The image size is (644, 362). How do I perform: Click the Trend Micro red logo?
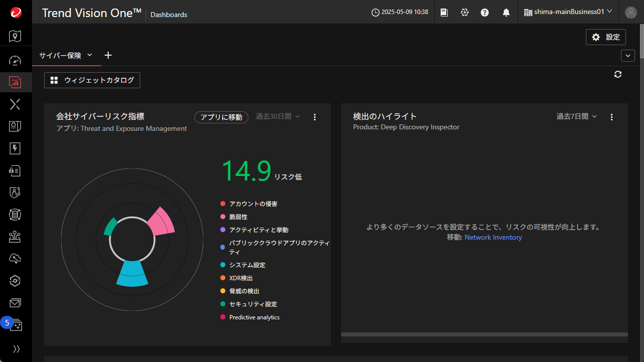tap(16, 12)
